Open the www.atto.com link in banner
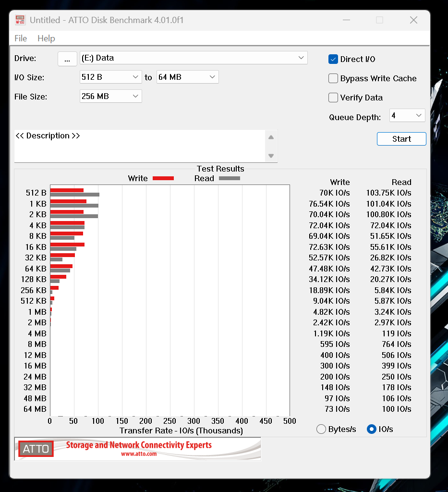Screen dimensions: 448x492 click(x=139, y=454)
